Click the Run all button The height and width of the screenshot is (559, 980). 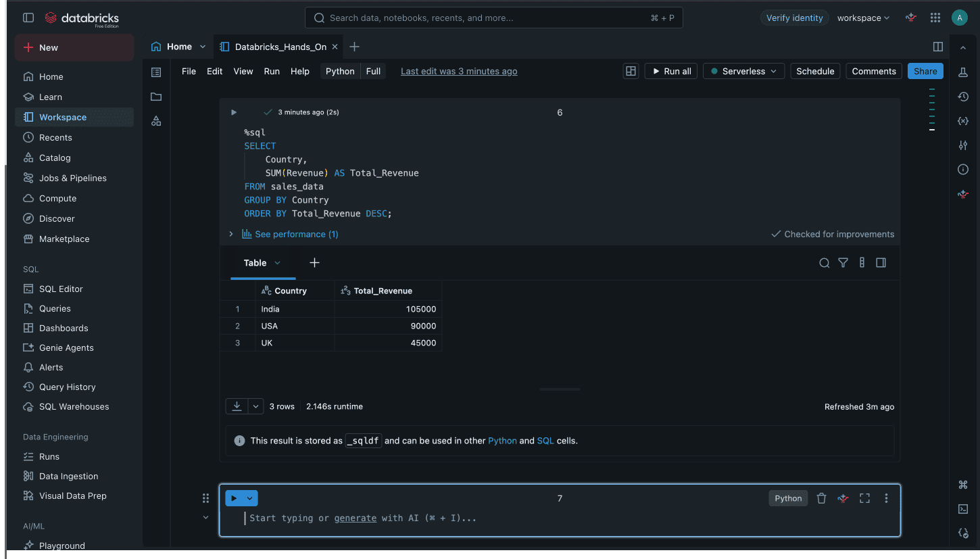pos(671,71)
